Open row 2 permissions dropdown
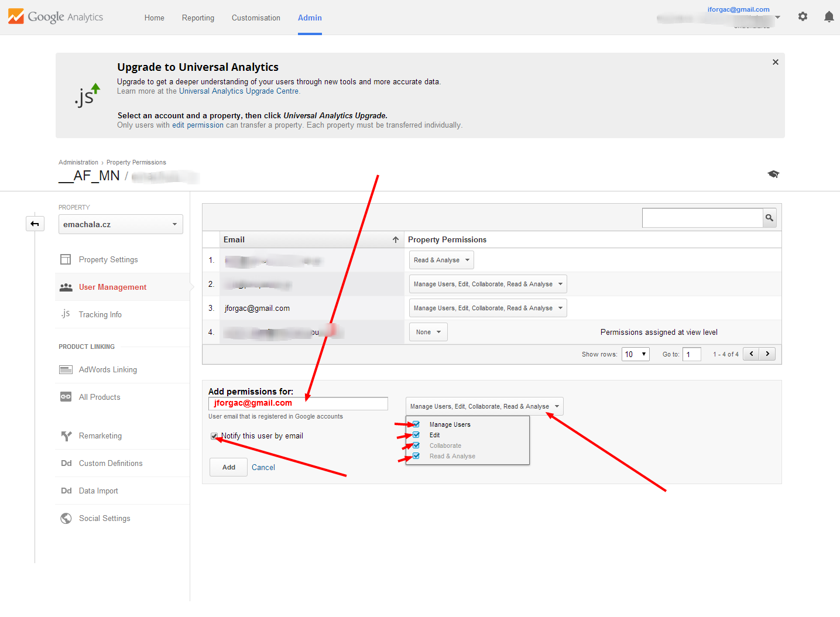This screenshot has height=617, width=840. 488,284
